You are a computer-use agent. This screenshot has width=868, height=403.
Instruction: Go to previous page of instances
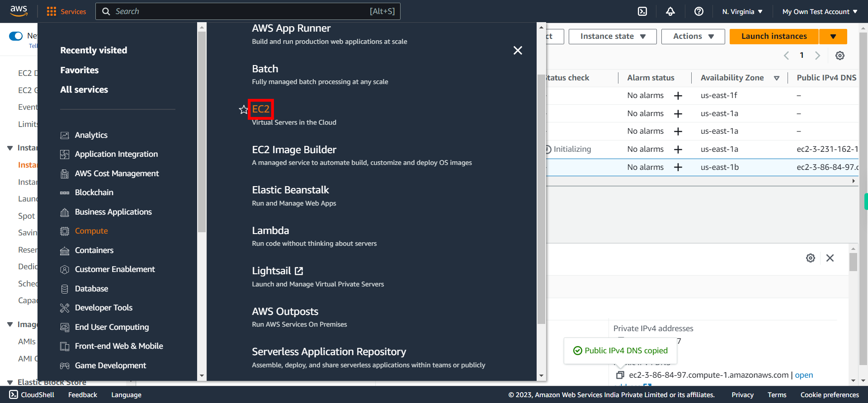[x=786, y=56]
